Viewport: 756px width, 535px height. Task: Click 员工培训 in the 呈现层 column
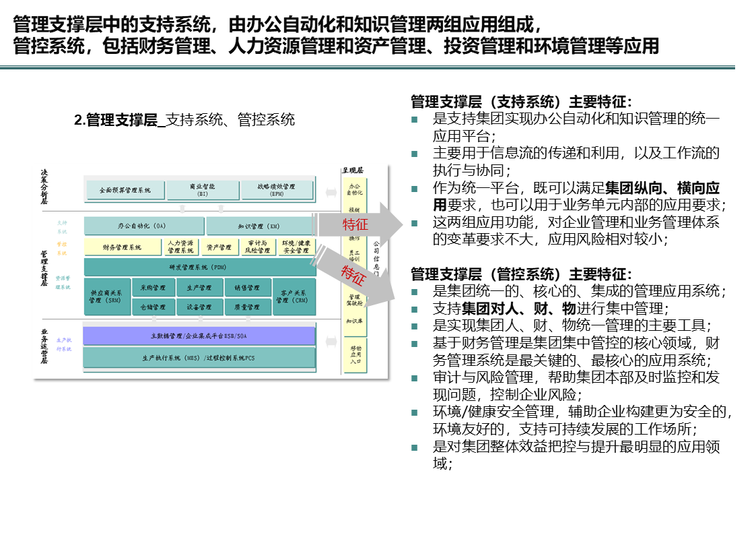(354, 255)
